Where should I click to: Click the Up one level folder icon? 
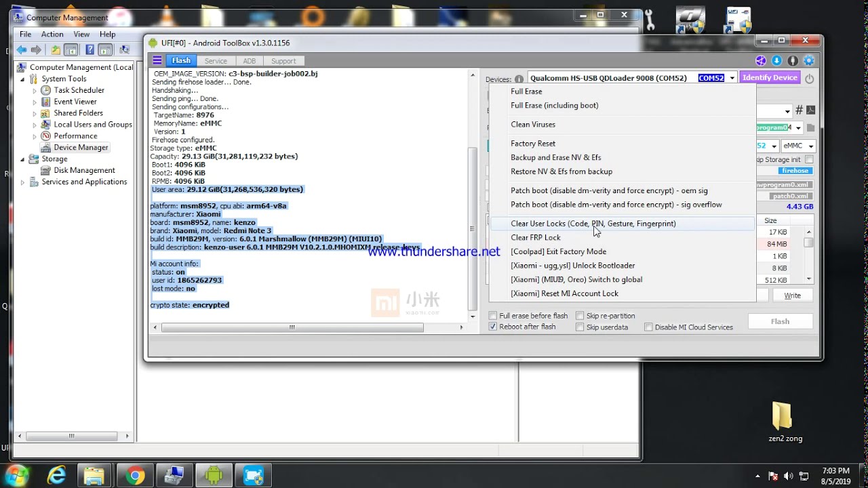pyautogui.click(x=56, y=49)
